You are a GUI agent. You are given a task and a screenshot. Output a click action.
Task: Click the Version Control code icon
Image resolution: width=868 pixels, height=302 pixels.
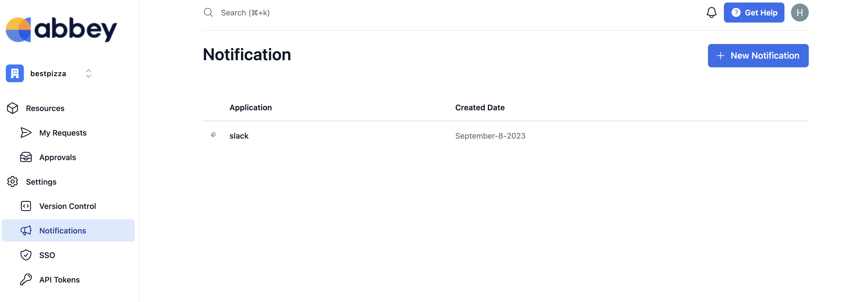tap(26, 206)
